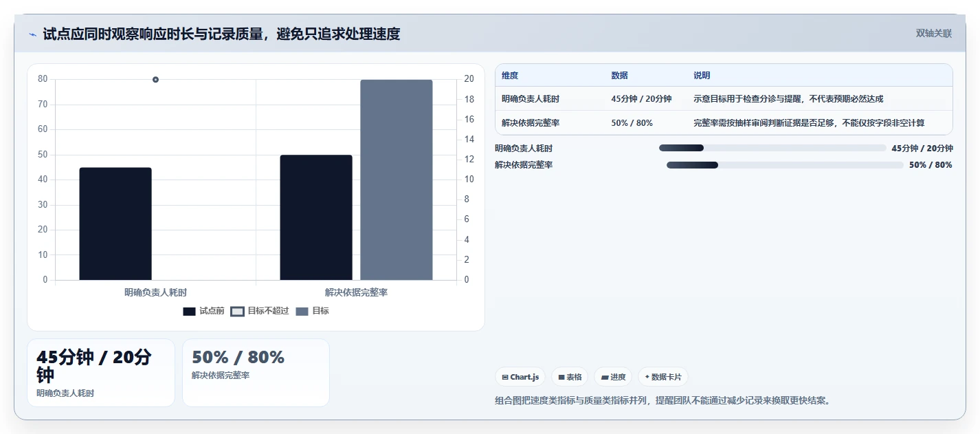Click the 明确负责人耗时 progress bar
The height and width of the screenshot is (434, 980).
(x=772, y=148)
